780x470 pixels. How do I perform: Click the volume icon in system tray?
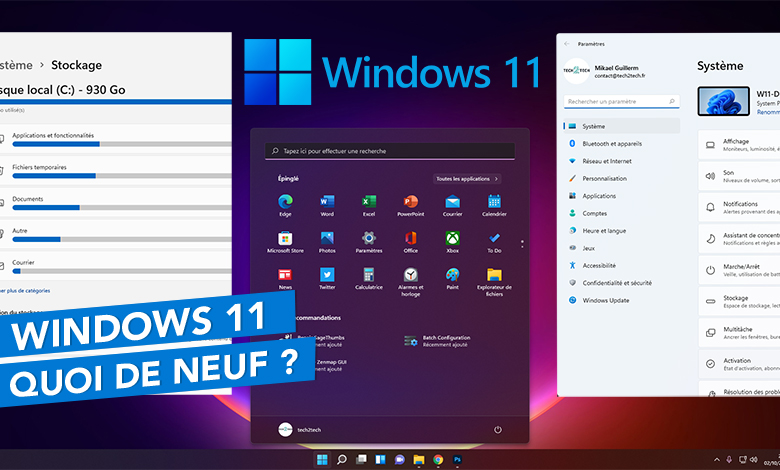pyautogui.click(x=754, y=460)
